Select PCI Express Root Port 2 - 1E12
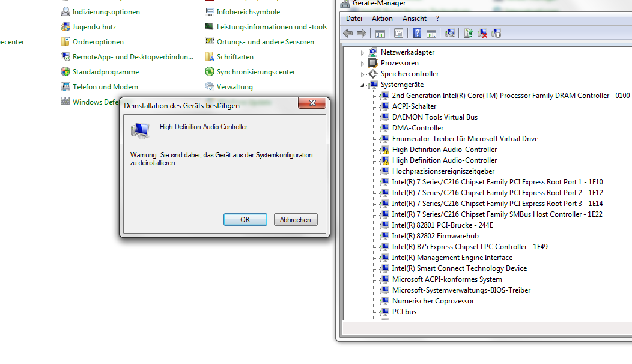This screenshot has width=632, height=364. pyautogui.click(x=497, y=193)
